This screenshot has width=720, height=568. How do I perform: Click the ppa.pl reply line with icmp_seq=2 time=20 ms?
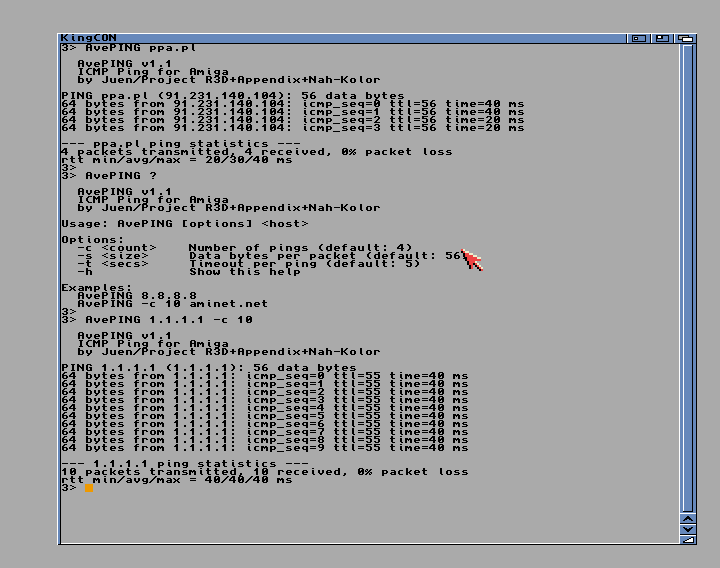[292, 120]
